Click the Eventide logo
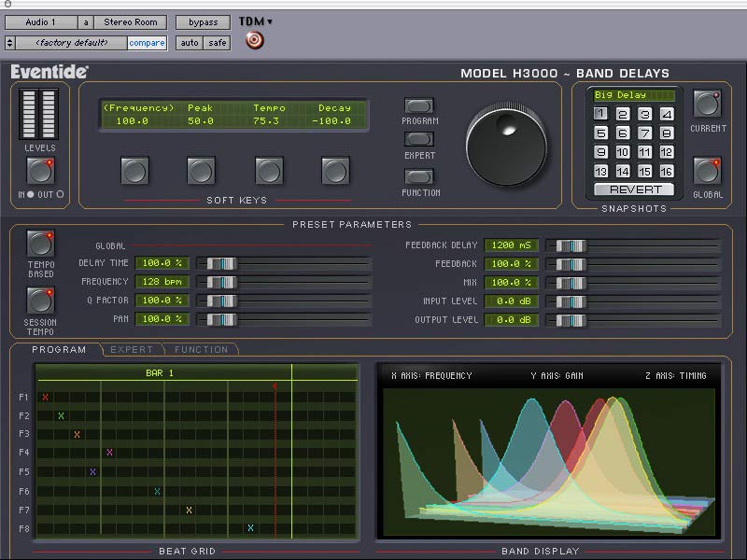This screenshot has width=747, height=560. pos(49,72)
